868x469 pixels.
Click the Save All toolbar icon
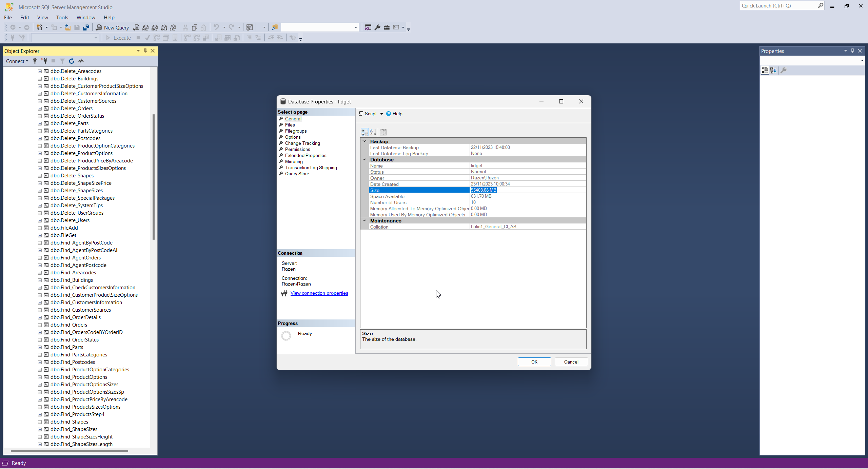coord(86,27)
